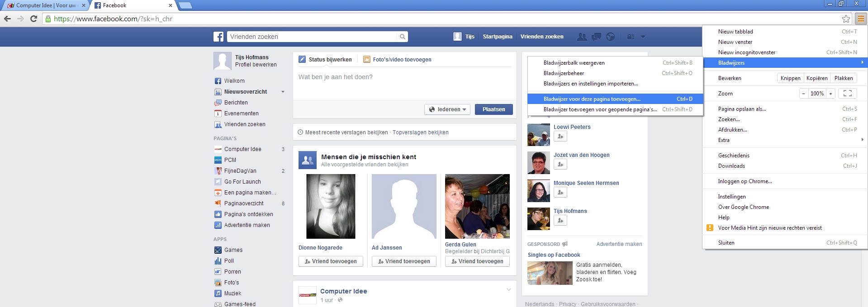Click the Poll app icon
The image size is (868, 307).
click(x=218, y=261)
